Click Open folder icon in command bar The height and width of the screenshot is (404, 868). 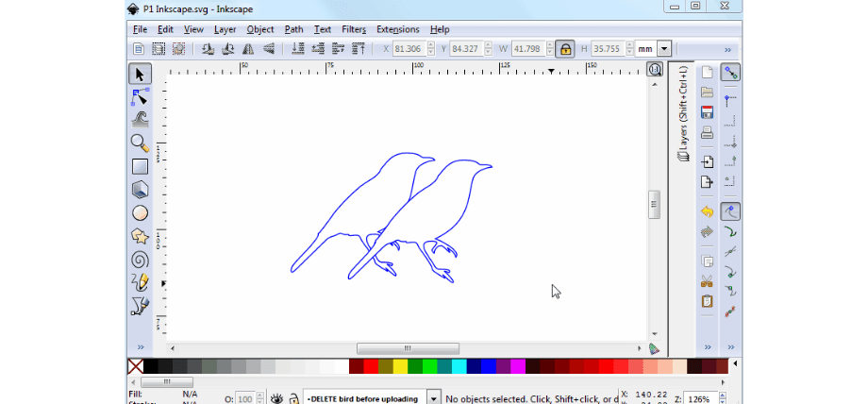707,92
